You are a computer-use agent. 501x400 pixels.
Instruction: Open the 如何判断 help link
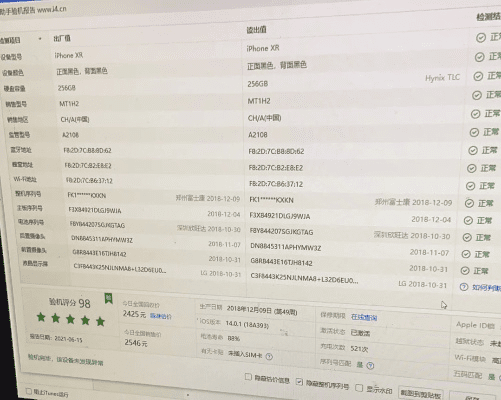tap(486, 288)
